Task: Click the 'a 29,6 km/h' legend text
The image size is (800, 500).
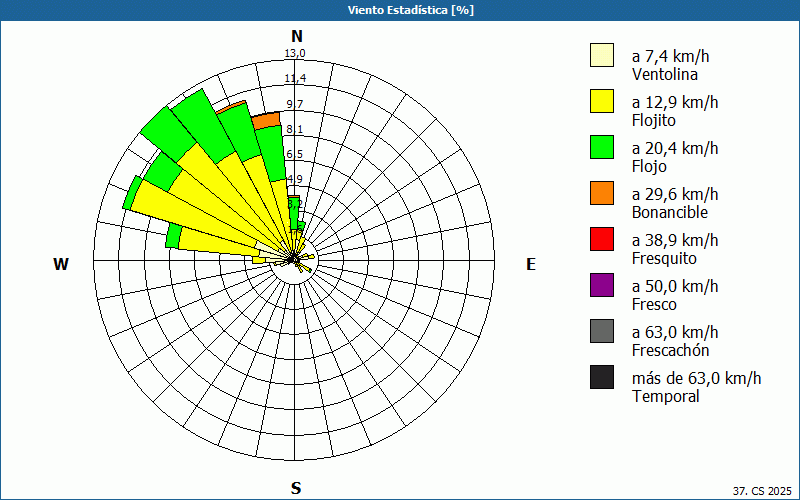Action: click(675, 194)
